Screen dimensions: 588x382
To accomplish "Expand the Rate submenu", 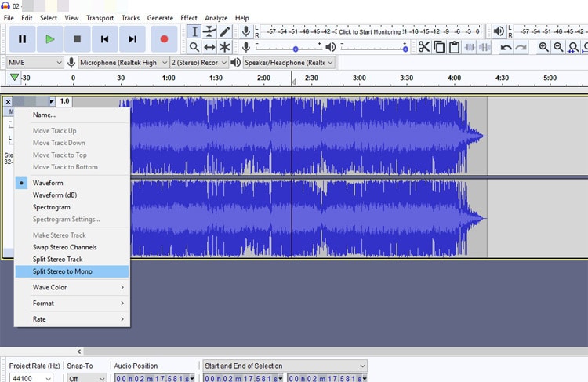I will 72,319.
